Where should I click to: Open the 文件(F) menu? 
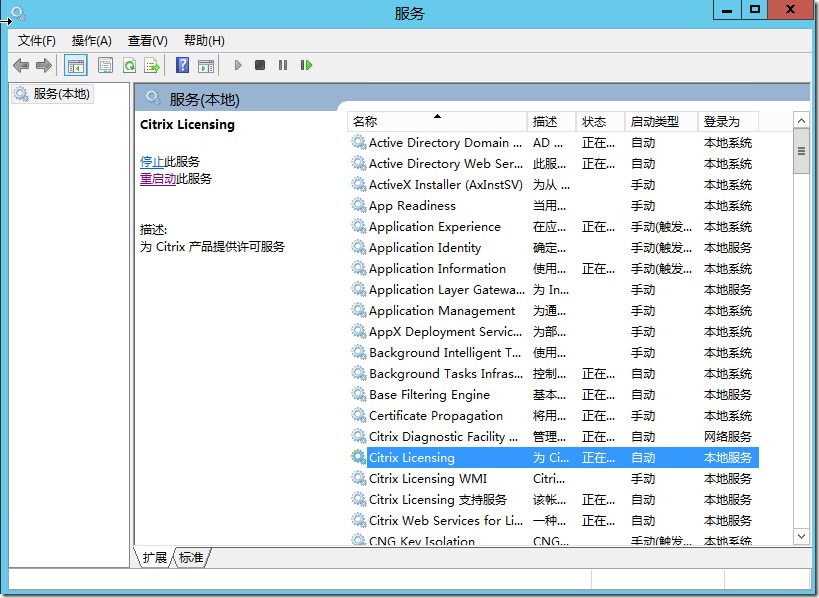click(x=36, y=41)
